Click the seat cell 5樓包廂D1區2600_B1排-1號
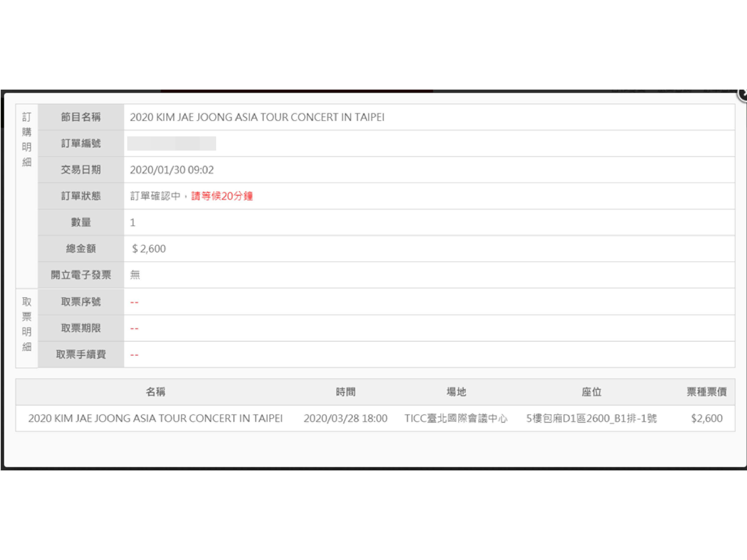Screen dimensions: 747x560 coord(591,419)
